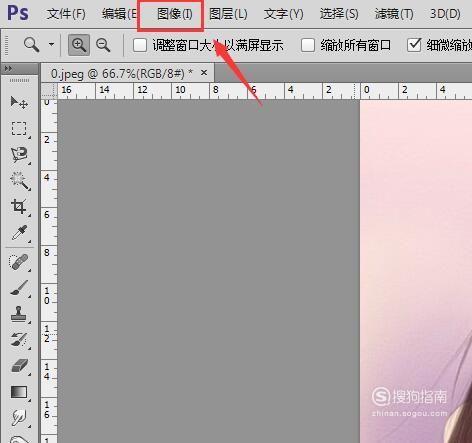Image resolution: width=472 pixels, height=443 pixels.
Task: Click the ruler origin corner box
Action: [x=49, y=90]
